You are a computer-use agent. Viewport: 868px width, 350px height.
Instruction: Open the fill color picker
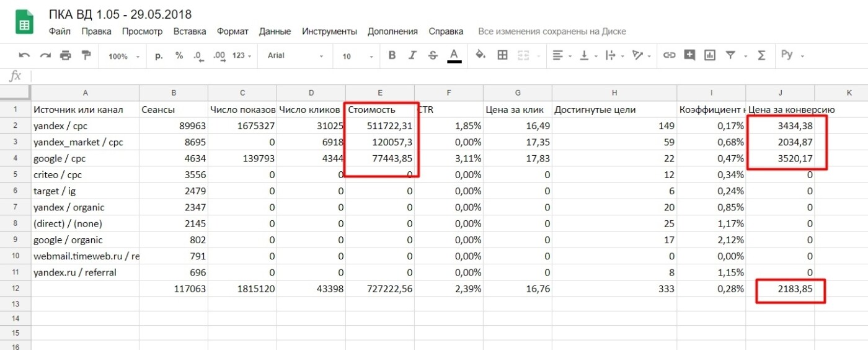pos(480,55)
